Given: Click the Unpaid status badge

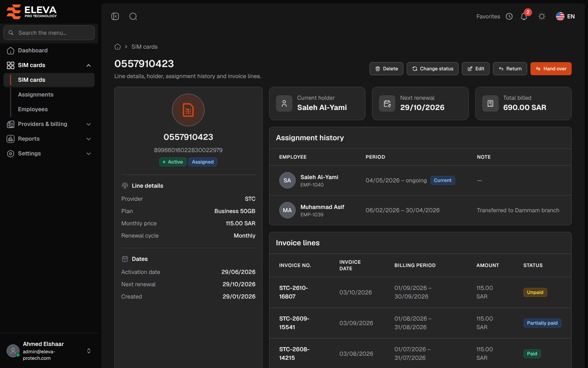Looking at the screenshot, I should [x=535, y=292].
